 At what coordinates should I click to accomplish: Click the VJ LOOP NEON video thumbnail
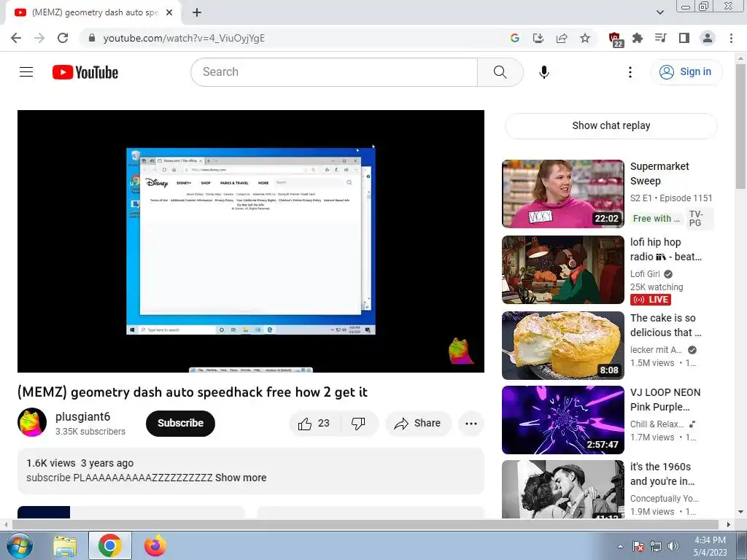tap(562, 420)
